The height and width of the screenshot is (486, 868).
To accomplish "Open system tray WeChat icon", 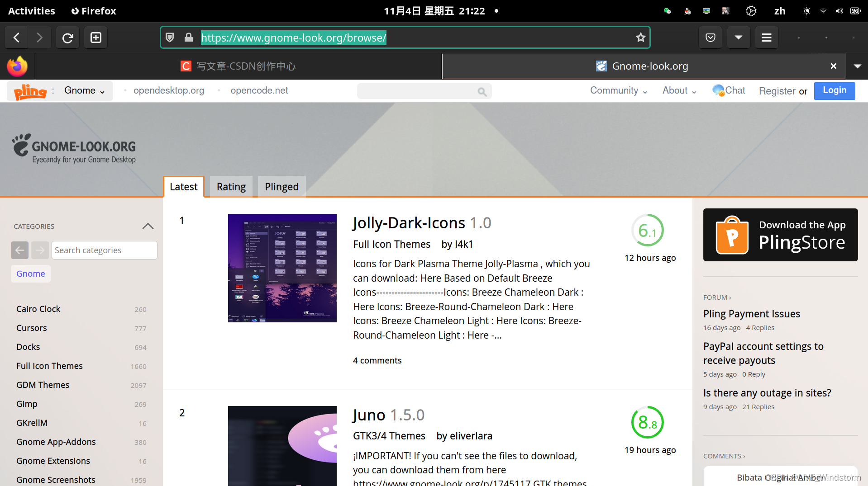I will pyautogui.click(x=667, y=11).
